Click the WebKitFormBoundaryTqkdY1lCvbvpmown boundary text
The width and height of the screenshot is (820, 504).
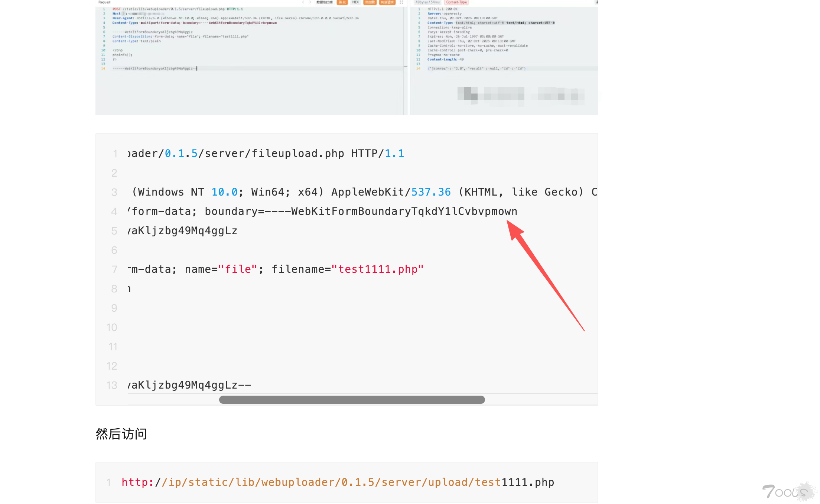(404, 211)
